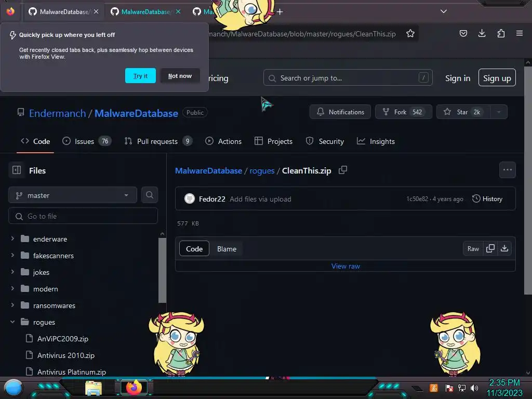Open Antivirus Platinum.zip in file tree
The height and width of the screenshot is (399, 532).
tap(72, 372)
